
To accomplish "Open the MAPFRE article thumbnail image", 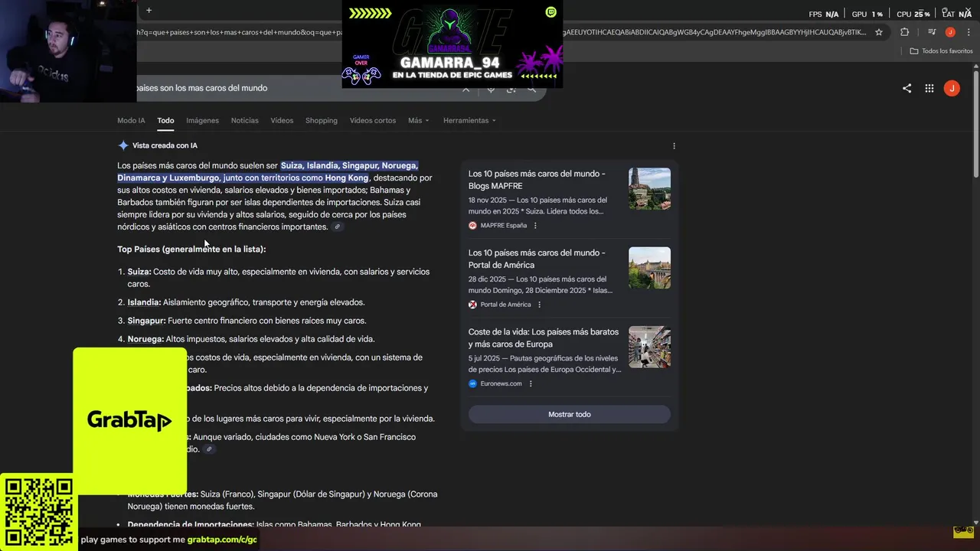I will (649, 189).
